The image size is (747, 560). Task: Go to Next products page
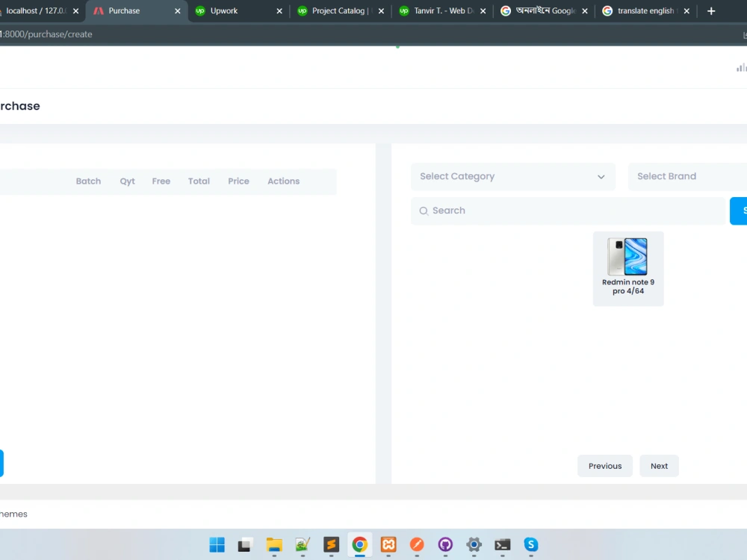point(659,466)
